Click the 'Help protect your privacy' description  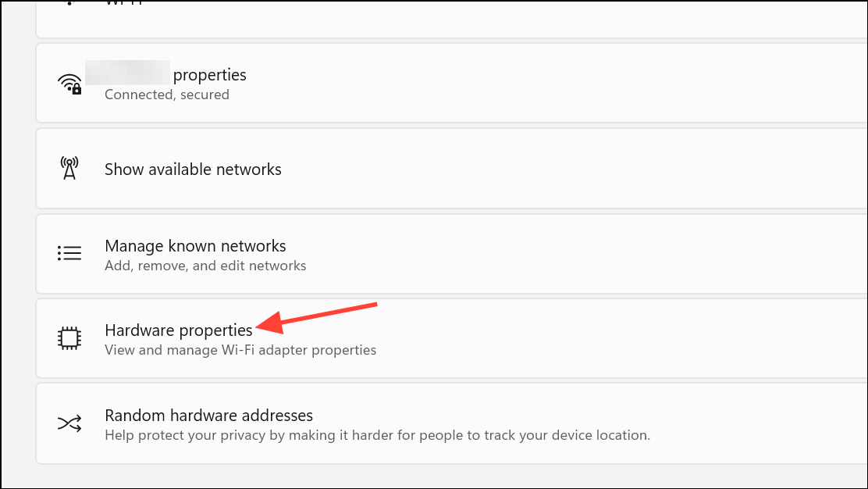click(x=378, y=435)
